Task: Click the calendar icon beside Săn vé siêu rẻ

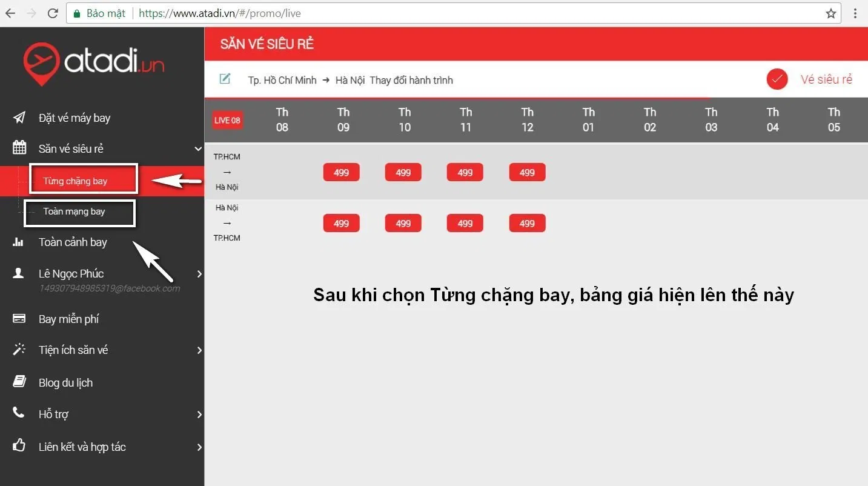Action: pos(19,148)
